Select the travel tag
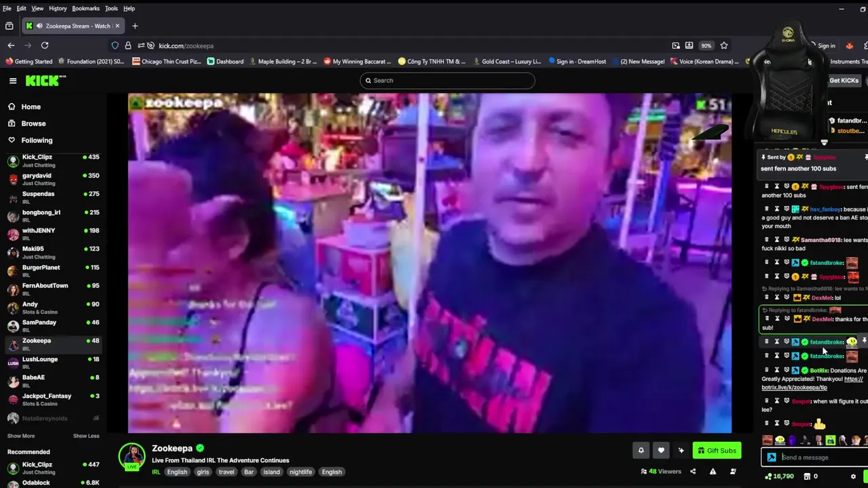 coord(226,472)
